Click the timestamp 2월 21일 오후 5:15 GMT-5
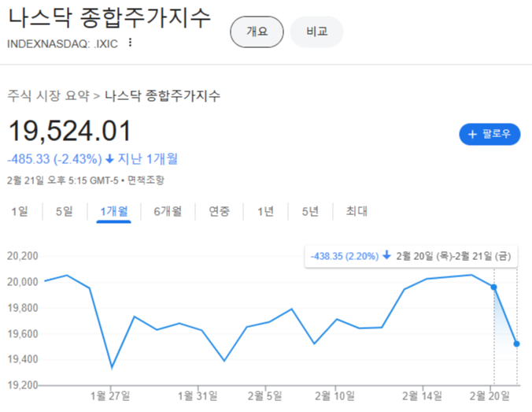Screen dimensions: 532x412 point(63,180)
